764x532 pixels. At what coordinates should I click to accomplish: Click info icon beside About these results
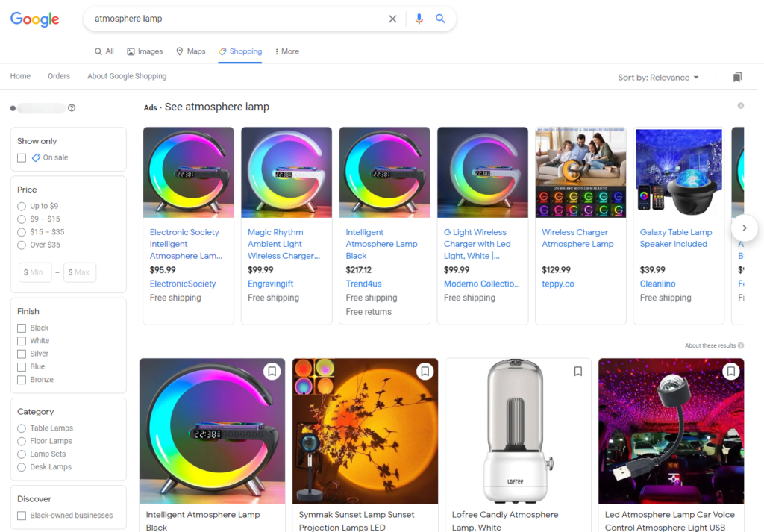tap(741, 345)
